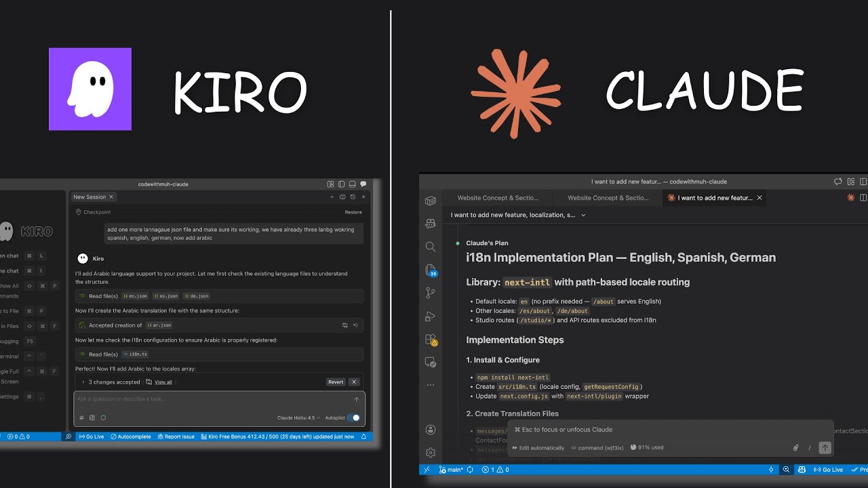Open Extensions icon with warning badge
The height and width of the screenshot is (488, 868).
(x=431, y=340)
